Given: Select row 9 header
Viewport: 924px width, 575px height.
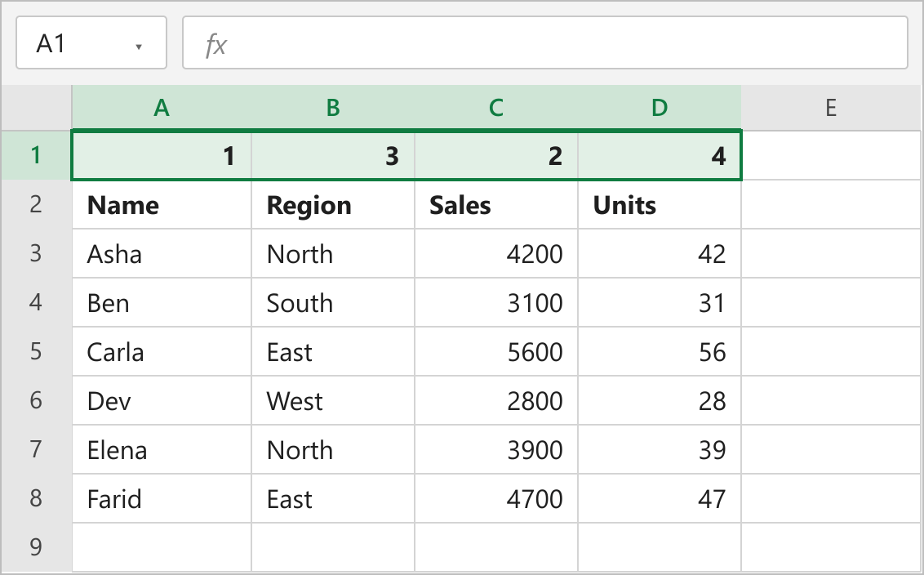Looking at the screenshot, I should click(x=36, y=546).
